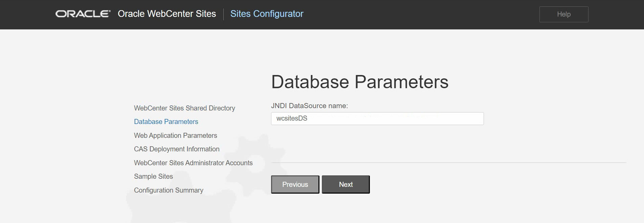Proceed with the Next button
The image size is (644, 223).
(346, 184)
